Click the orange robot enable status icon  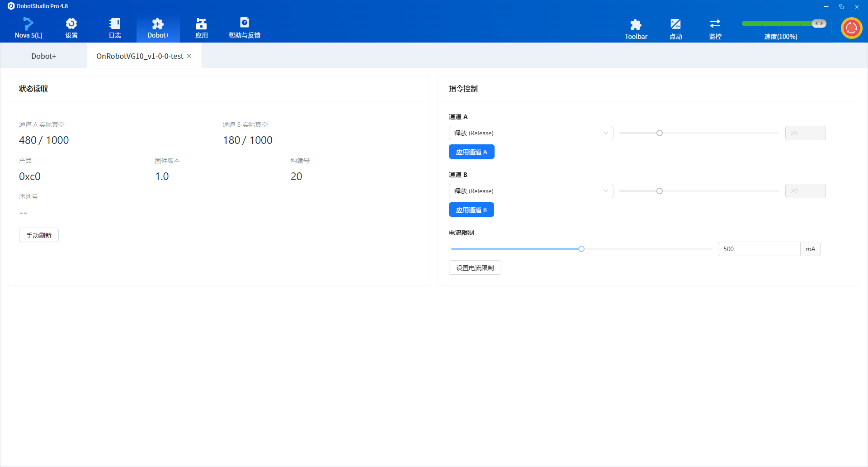(852, 28)
